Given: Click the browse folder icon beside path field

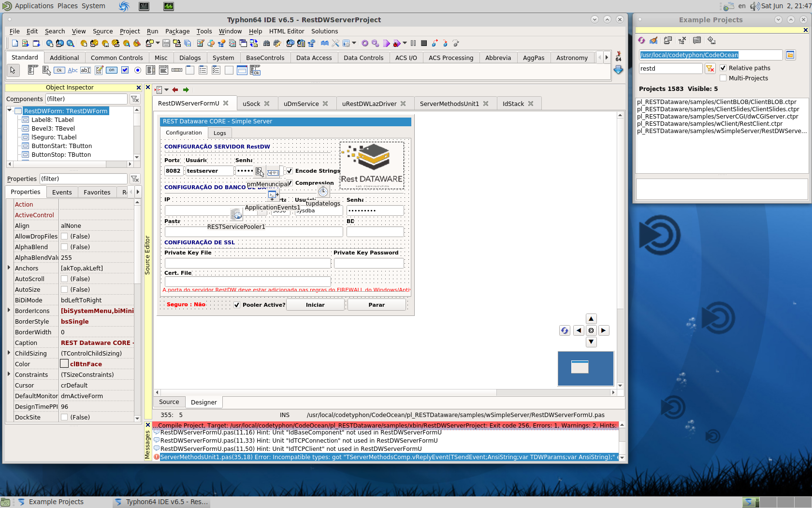Looking at the screenshot, I should click(x=790, y=55).
